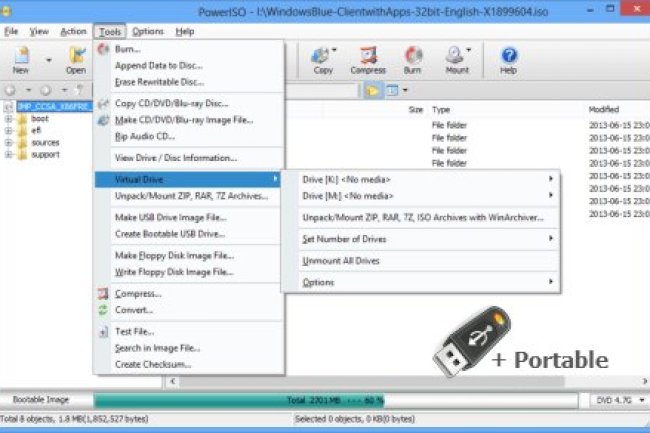Select Create Bootable USB Drive menu entry
The width and height of the screenshot is (650, 433).
(x=169, y=233)
